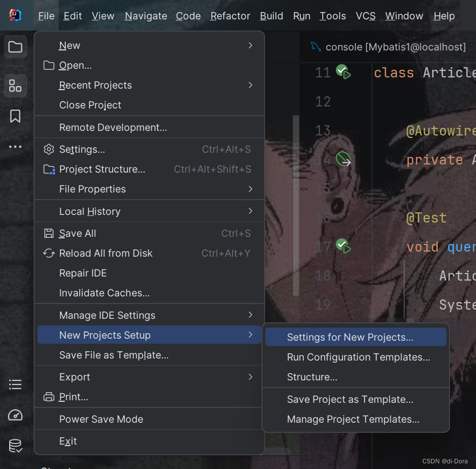Choose Save File as Template...
Viewport: 476px width, 469px height.
(x=149, y=355)
